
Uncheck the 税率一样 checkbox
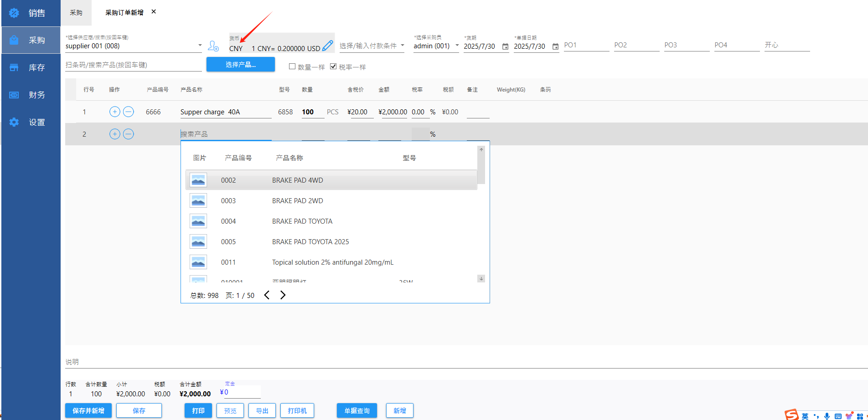pos(333,67)
